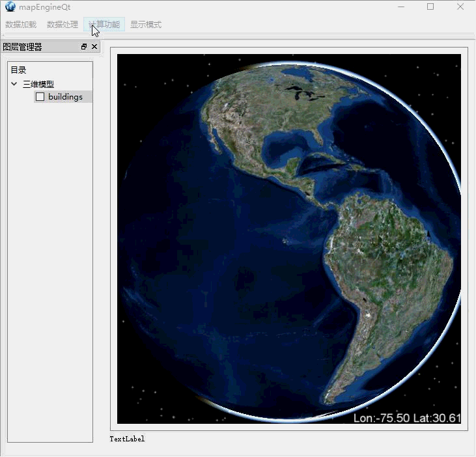Viewport: 476px width, 457px height.
Task: Close the mapEngineQt window
Action: 460,7
